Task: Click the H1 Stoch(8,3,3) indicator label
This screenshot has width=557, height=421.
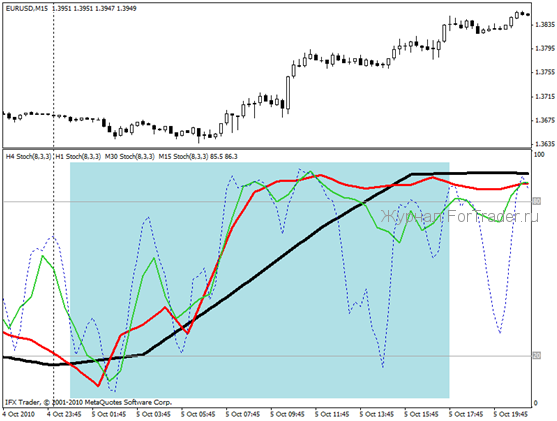Action: (x=79, y=156)
